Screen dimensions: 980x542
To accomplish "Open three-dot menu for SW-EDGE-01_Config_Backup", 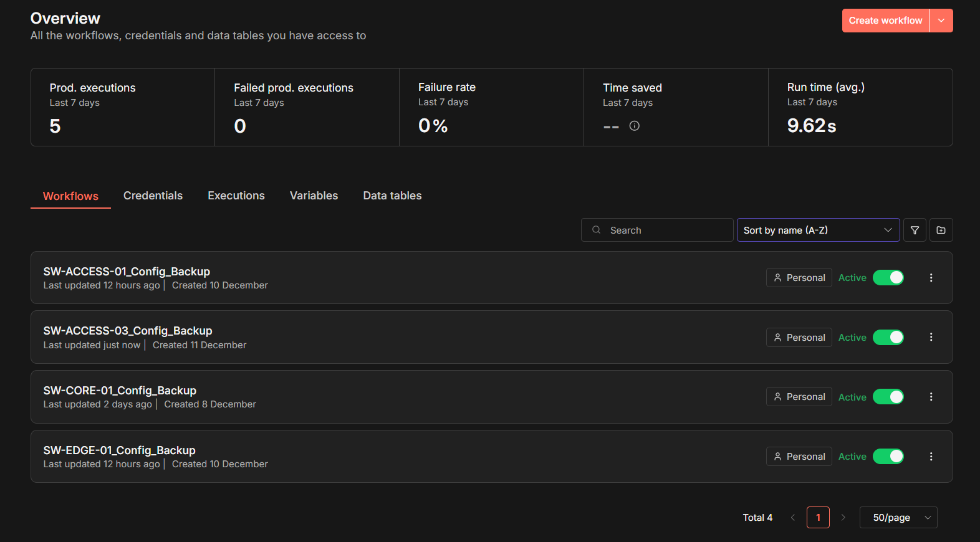I will (931, 457).
